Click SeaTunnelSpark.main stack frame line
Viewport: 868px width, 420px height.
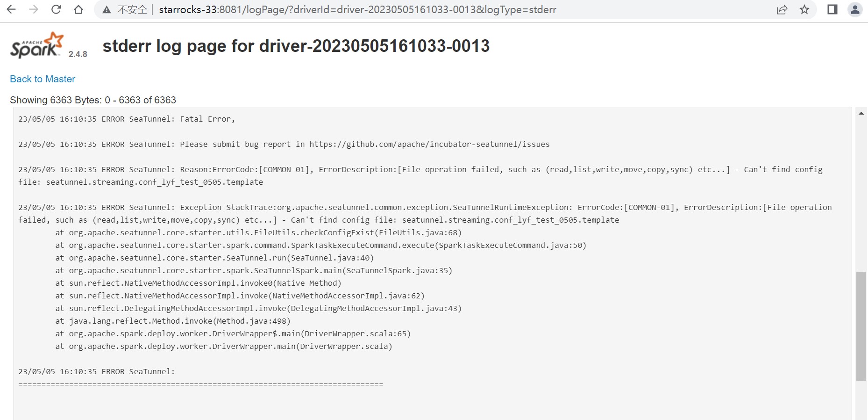coord(254,271)
